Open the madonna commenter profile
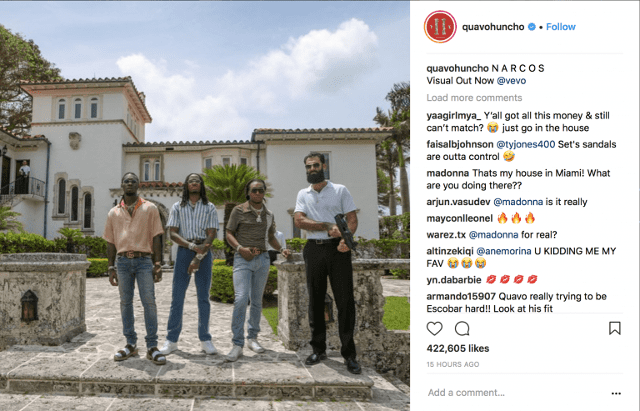640x411 pixels. [448, 173]
